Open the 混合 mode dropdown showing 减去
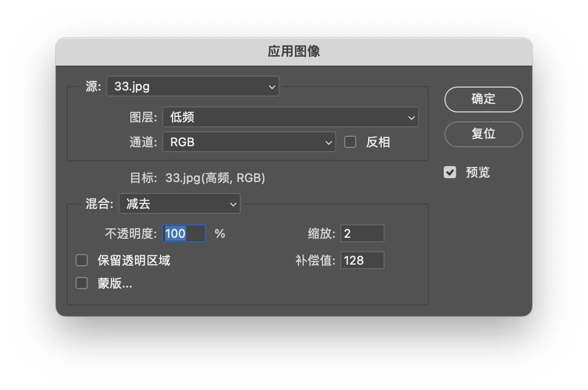588x390 pixels. (179, 204)
